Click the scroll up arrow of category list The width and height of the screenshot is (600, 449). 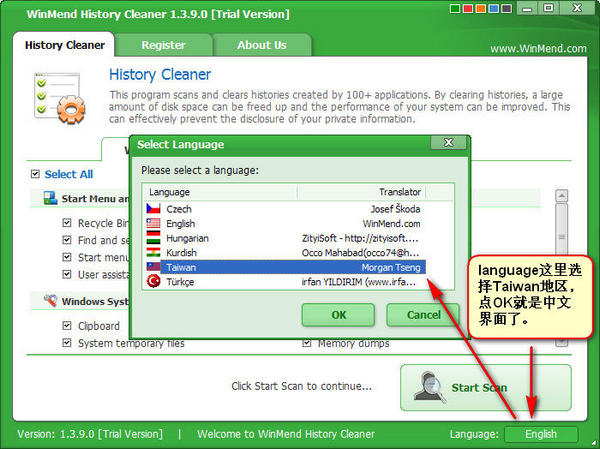click(x=561, y=196)
